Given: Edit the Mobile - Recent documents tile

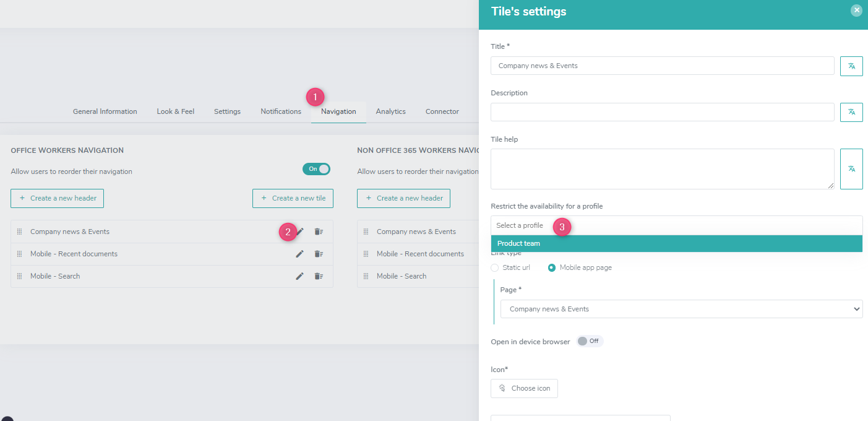Looking at the screenshot, I should coord(300,254).
